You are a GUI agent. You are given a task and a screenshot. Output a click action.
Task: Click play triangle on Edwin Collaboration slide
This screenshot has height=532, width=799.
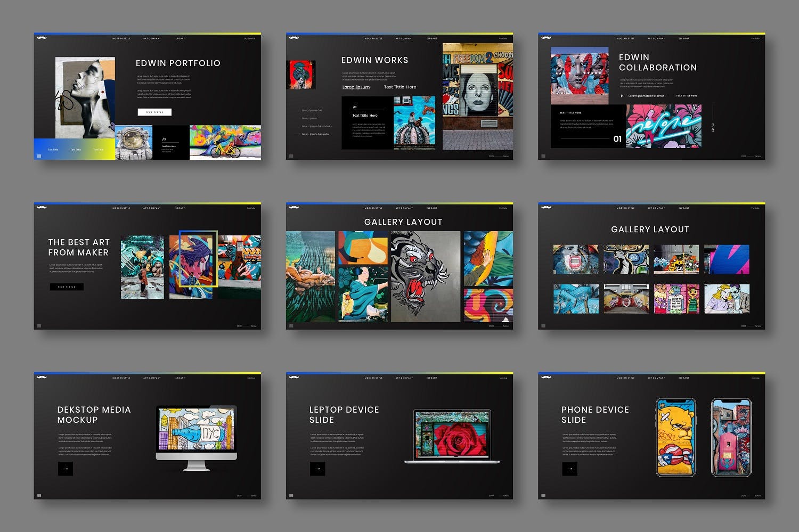(x=622, y=96)
